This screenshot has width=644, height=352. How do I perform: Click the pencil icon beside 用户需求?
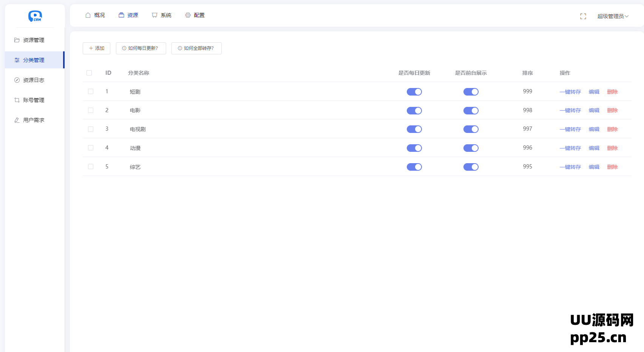click(x=17, y=120)
